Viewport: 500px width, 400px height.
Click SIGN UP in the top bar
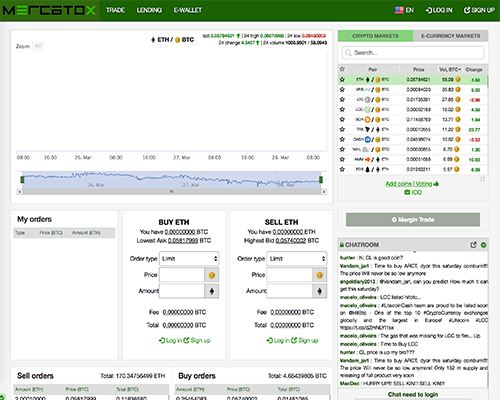pos(479,10)
